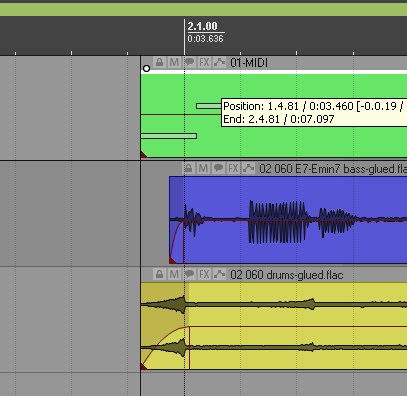Screen dimensions: 407x396
Task: Click the drums item fade-in handle
Action: click(x=189, y=328)
